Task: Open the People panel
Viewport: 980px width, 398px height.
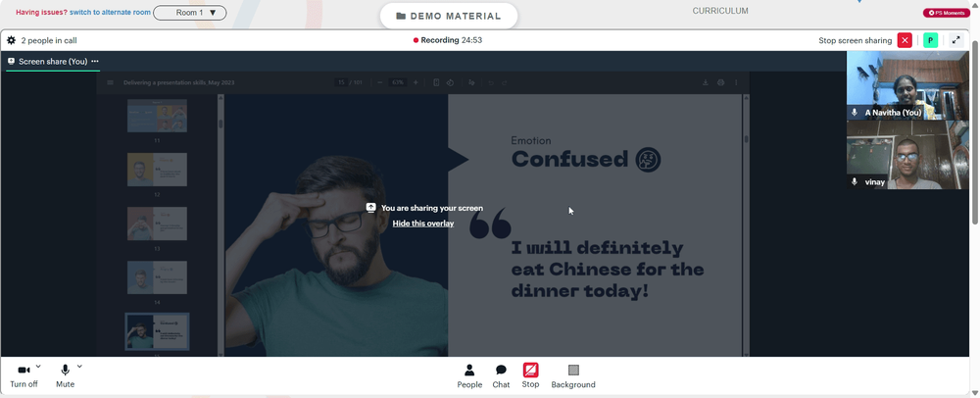Action: [x=469, y=376]
